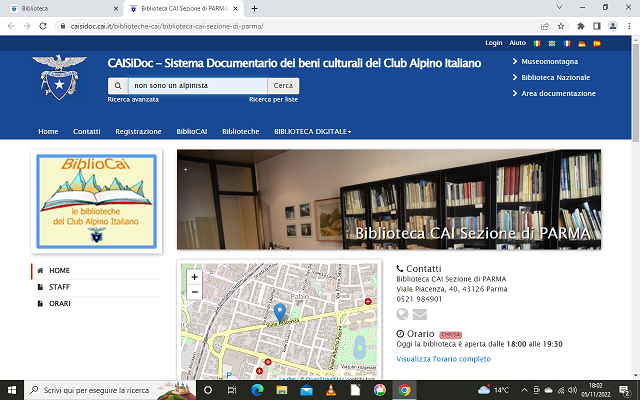
Task: Click the library banner photo
Action: pyautogui.click(x=389, y=199)
